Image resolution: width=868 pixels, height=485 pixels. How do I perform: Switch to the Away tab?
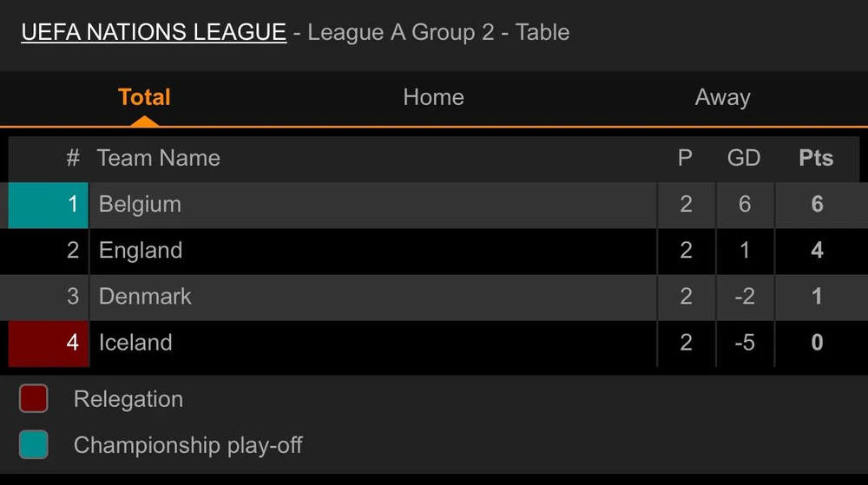[x=722, y=97]
